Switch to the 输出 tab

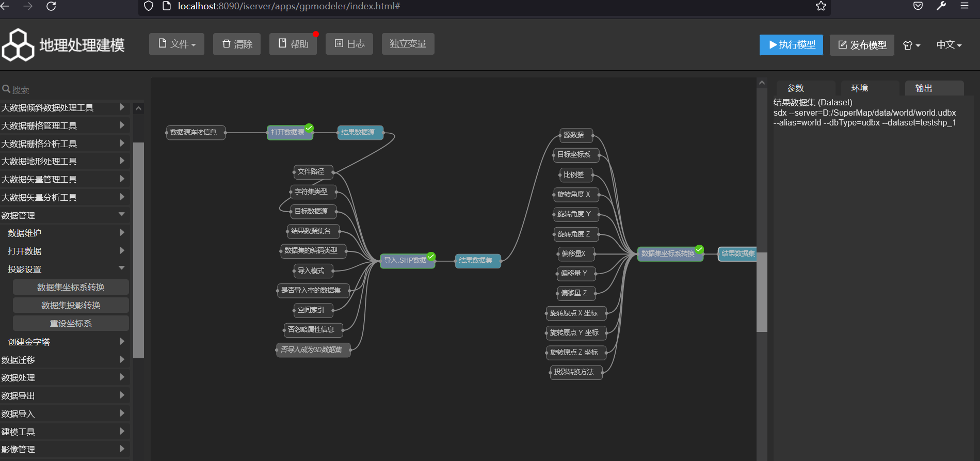pos(923,88)
